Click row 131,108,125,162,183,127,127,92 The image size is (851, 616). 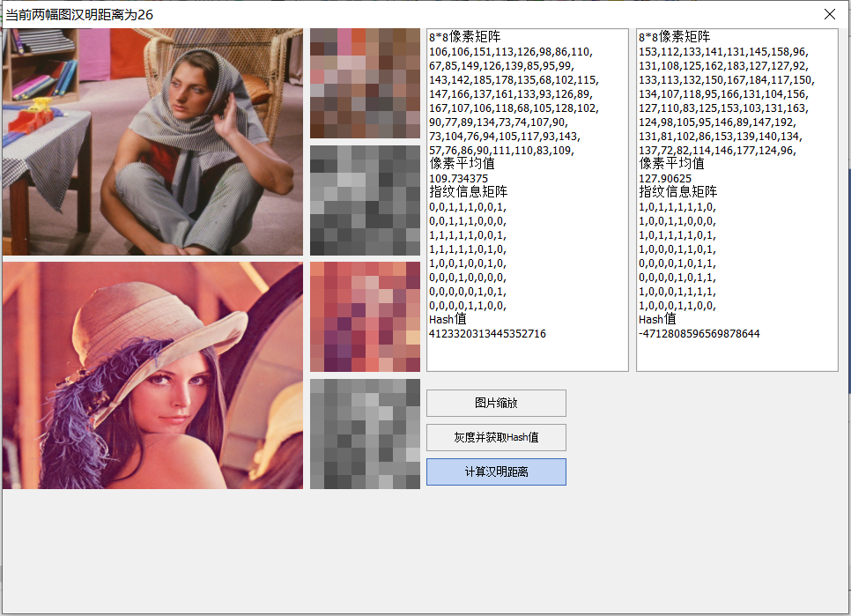coord(723,66)
